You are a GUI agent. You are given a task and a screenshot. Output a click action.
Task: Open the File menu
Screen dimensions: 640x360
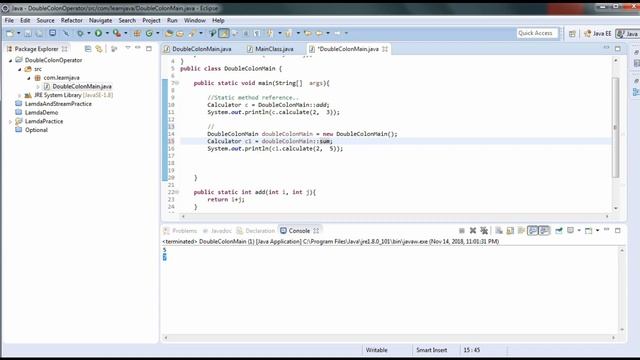pyautogui.click(x=9, y=20)
